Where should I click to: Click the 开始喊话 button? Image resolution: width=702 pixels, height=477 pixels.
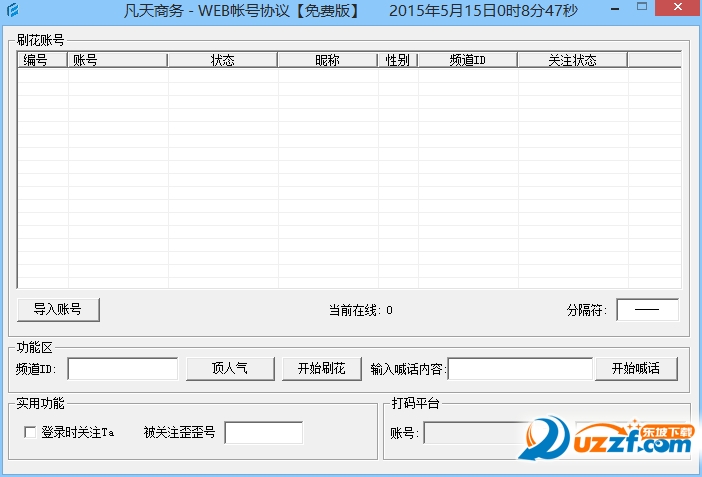[x=636, y=369]
